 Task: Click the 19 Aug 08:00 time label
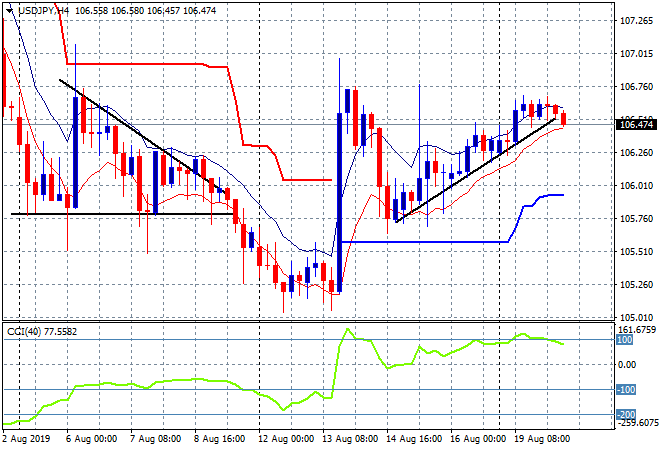tap(541, 439)
